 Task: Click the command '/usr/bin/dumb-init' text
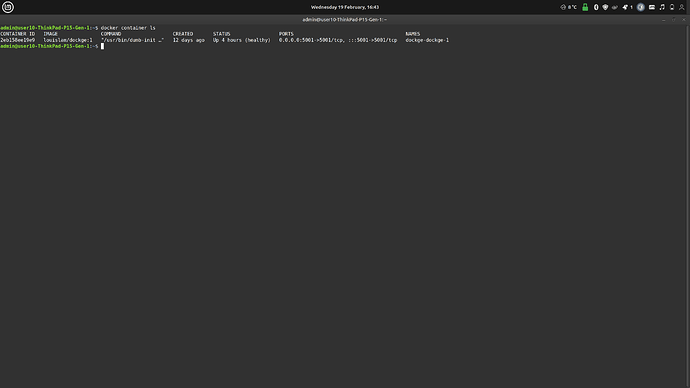(x=128, y=40)
